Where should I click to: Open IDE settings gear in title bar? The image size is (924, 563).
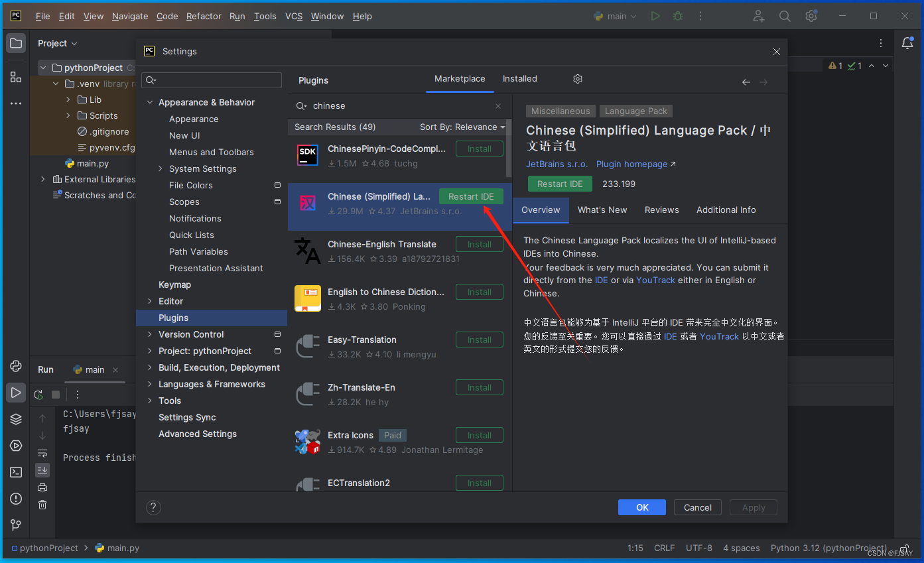[x=811, y=16]
